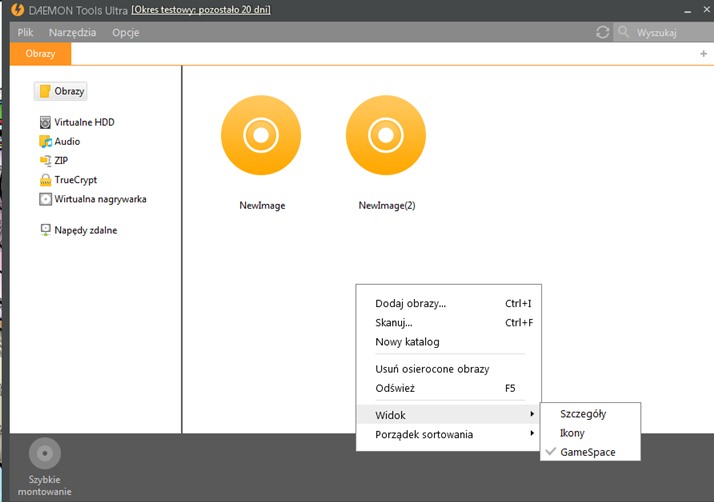
Task: Choose Odśwież from context menu
Action: (449, 388)
